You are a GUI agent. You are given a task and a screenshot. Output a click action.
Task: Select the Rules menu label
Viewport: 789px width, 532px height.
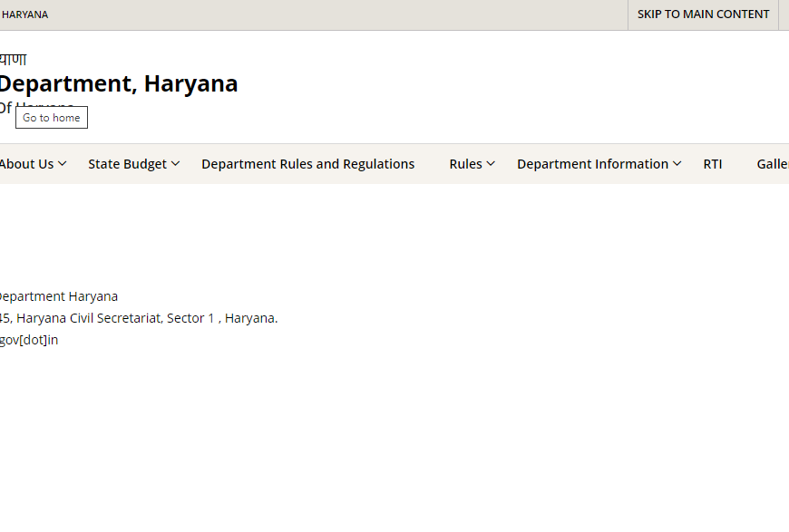[x=465, y=164]
